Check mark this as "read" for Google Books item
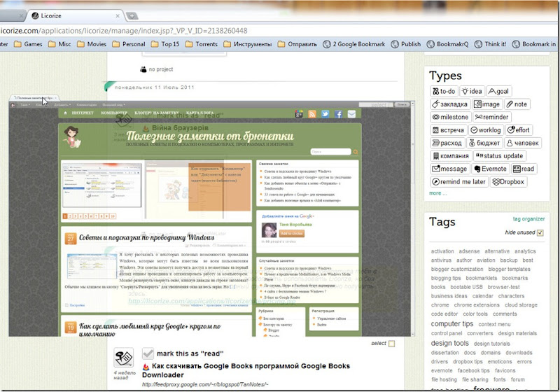560x392 pixels. click(148, 353)
